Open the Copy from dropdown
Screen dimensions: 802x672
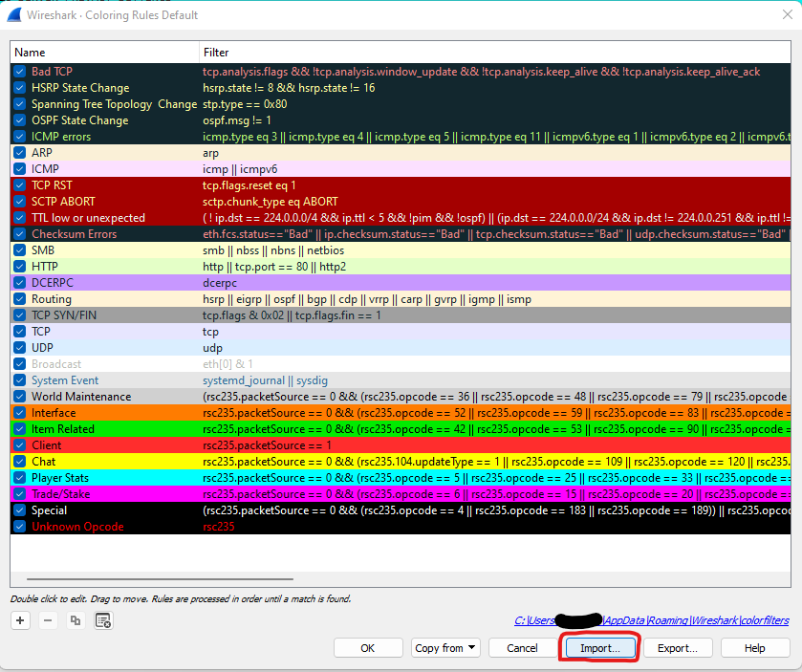pos(445,648)
